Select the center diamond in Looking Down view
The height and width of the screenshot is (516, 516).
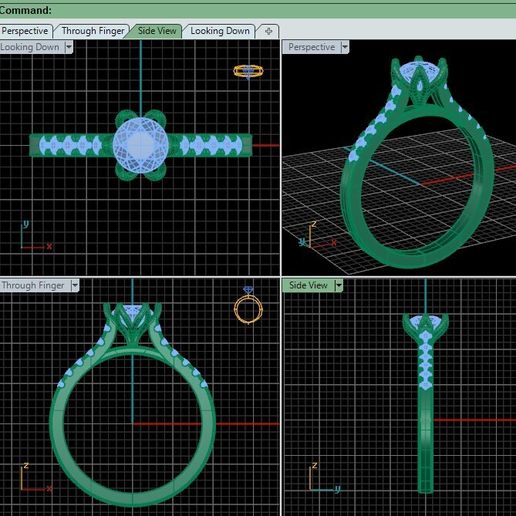pyautogui.click(x=140, y=145)
